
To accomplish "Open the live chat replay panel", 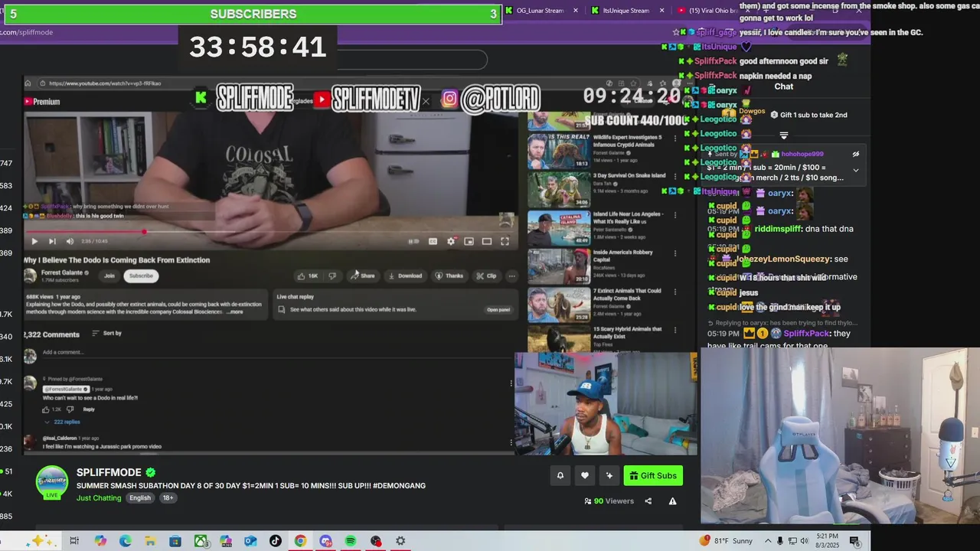I will (x=498, y=309).
